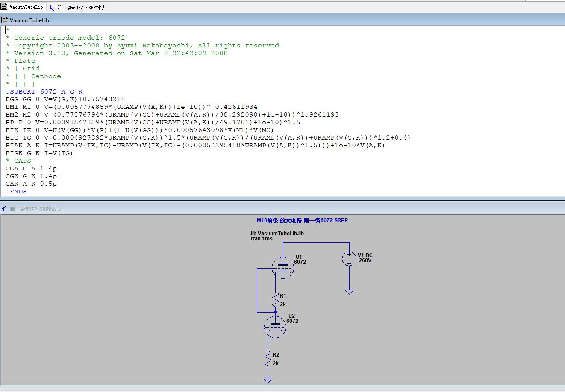Click the ground symbol under V1-DC
The height and width of the screenshot is (392, 565).
pos(349,292)
